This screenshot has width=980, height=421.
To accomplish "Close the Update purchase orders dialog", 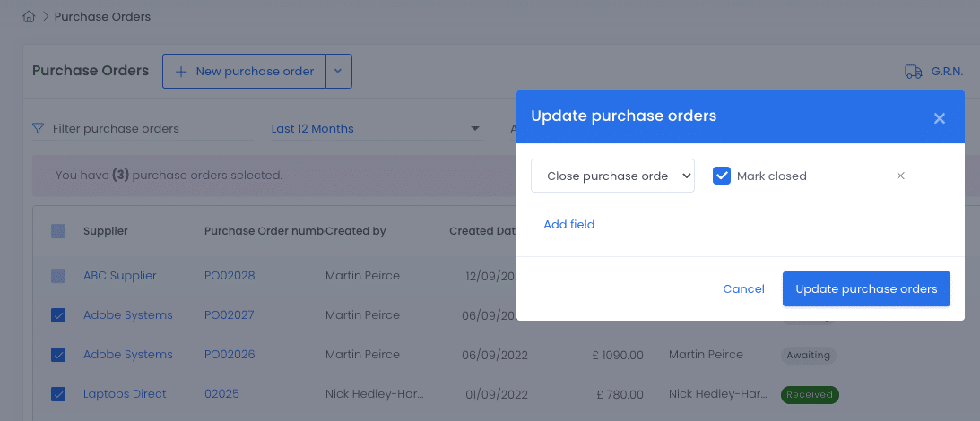I will coord(940,118).
